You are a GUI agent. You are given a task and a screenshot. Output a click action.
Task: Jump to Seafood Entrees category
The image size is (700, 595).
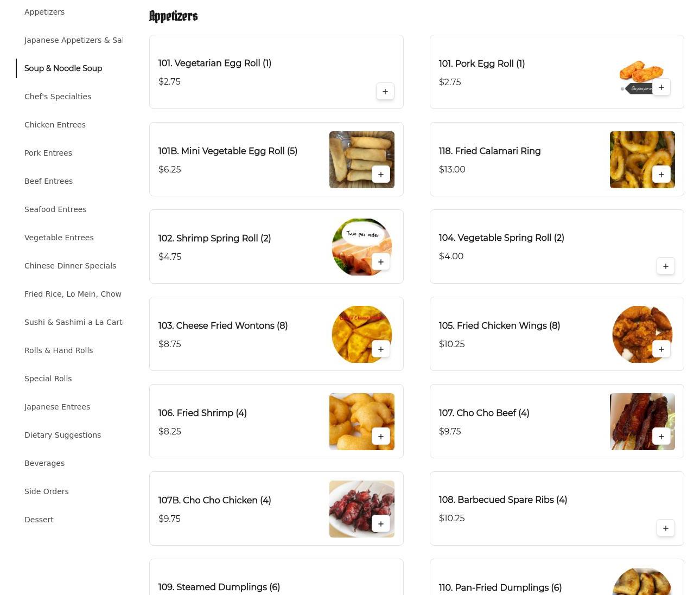point(55,209)
